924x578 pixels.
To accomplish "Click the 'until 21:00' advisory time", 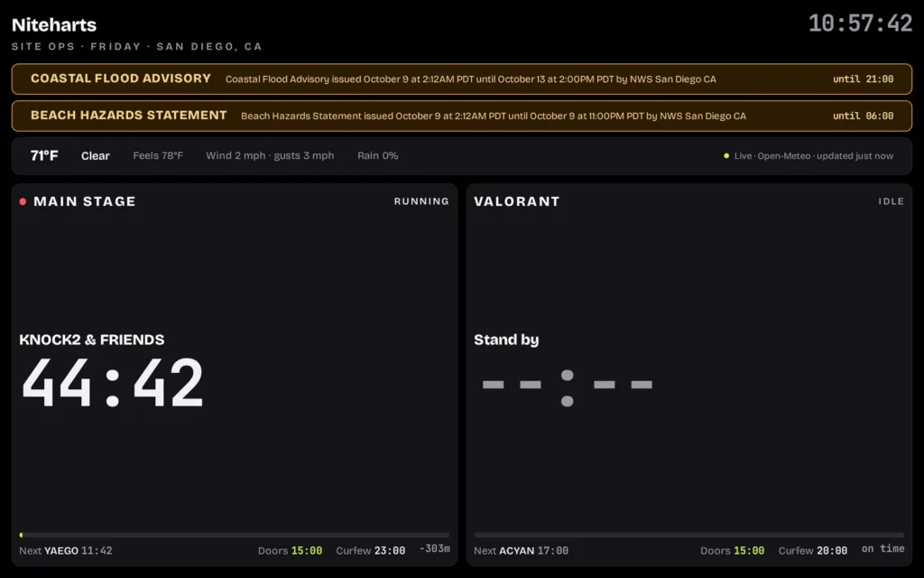I will tap(864, 79).
